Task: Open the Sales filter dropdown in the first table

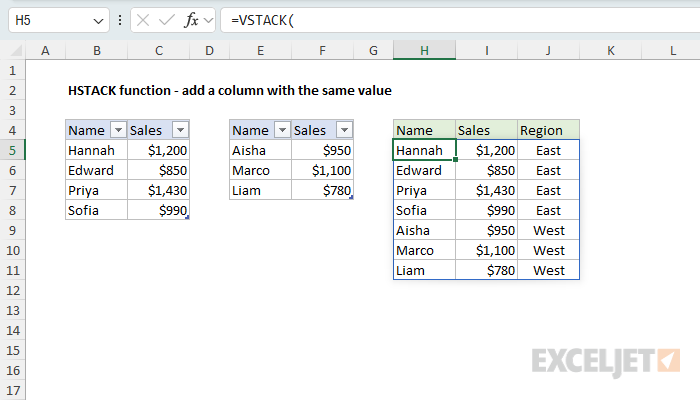Action: 180,130
